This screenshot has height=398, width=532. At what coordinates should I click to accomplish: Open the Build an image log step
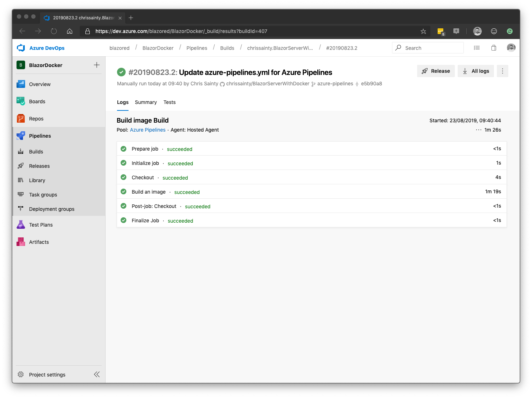click(312, 191)
